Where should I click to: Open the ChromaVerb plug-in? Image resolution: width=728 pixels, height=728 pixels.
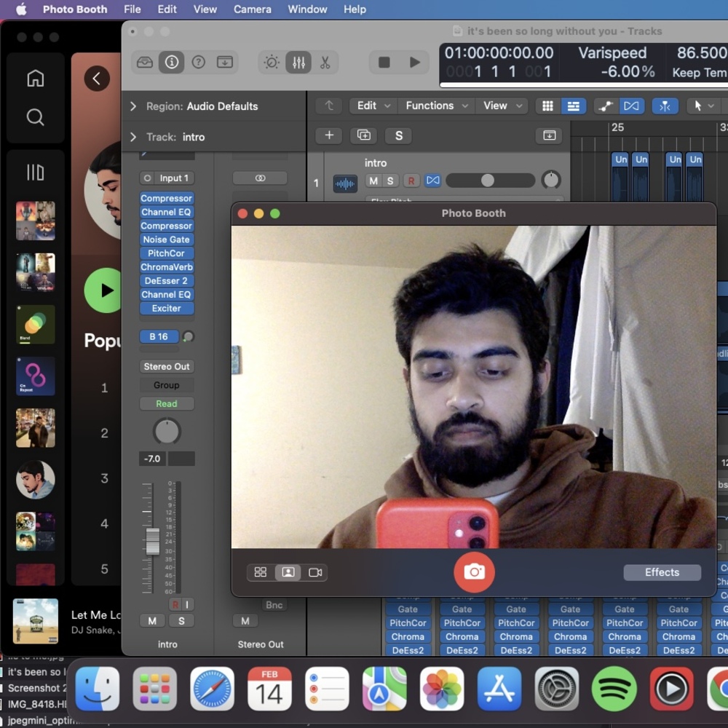coord(167,267)
